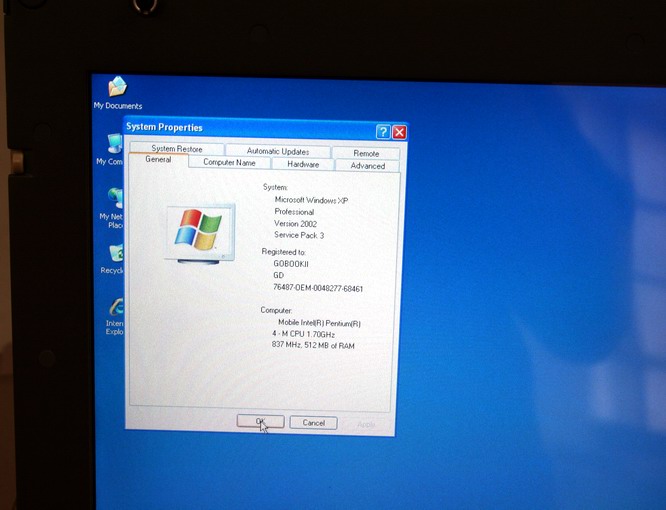Close the System Properties dialog
666x510 pixels.
tap(399, 132)
